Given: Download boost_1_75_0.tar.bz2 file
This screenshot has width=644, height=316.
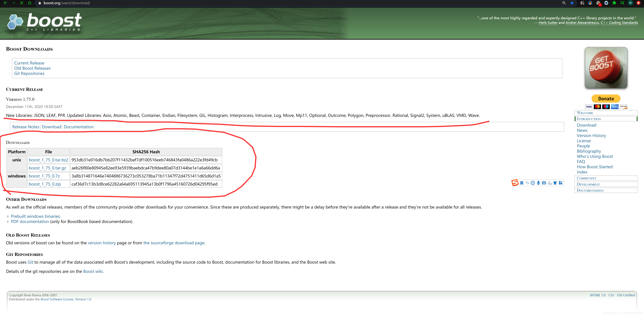Looking at the screenshot, I should point(48,160).
